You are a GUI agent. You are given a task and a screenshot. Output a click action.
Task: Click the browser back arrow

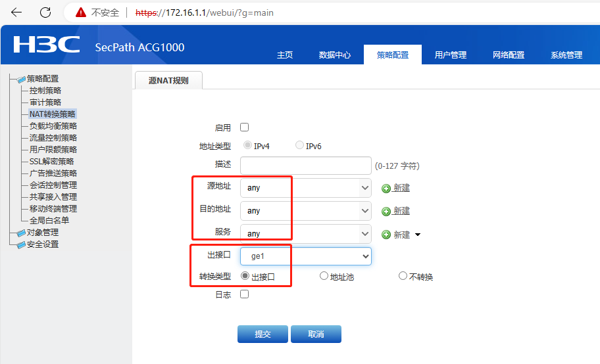[x=16, y=12]
